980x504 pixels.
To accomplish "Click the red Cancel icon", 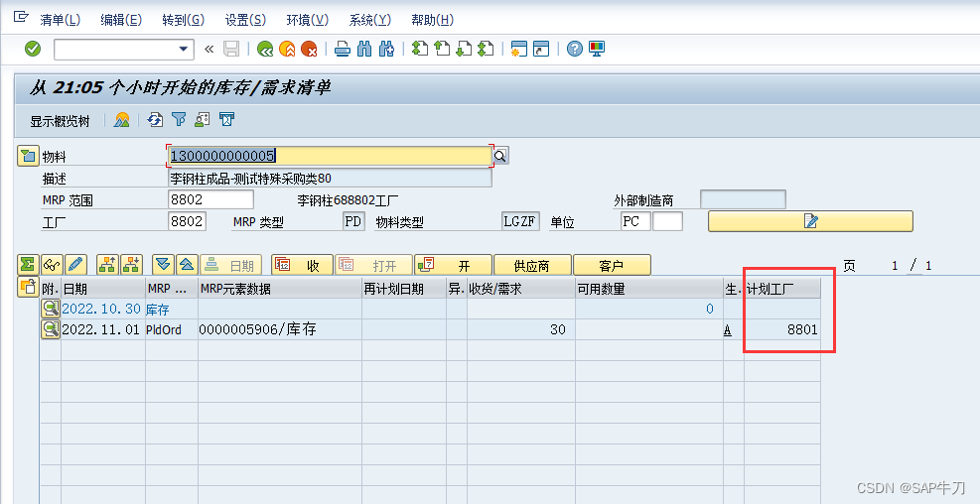I will [309, 49].
